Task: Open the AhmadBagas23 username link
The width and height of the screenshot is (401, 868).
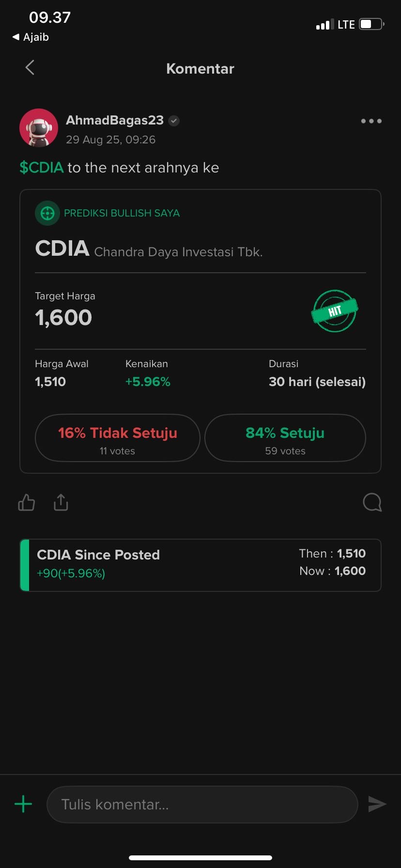Action: [115, 121]
